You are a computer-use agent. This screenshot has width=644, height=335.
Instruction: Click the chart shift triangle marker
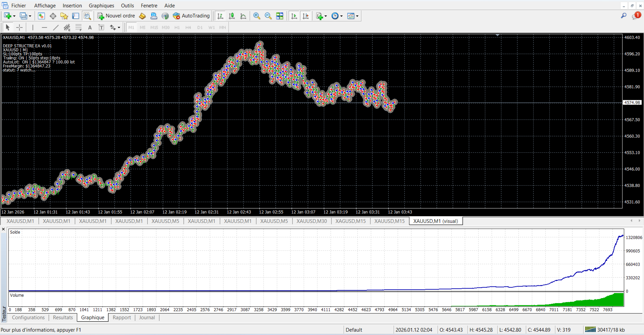[498, 35]
